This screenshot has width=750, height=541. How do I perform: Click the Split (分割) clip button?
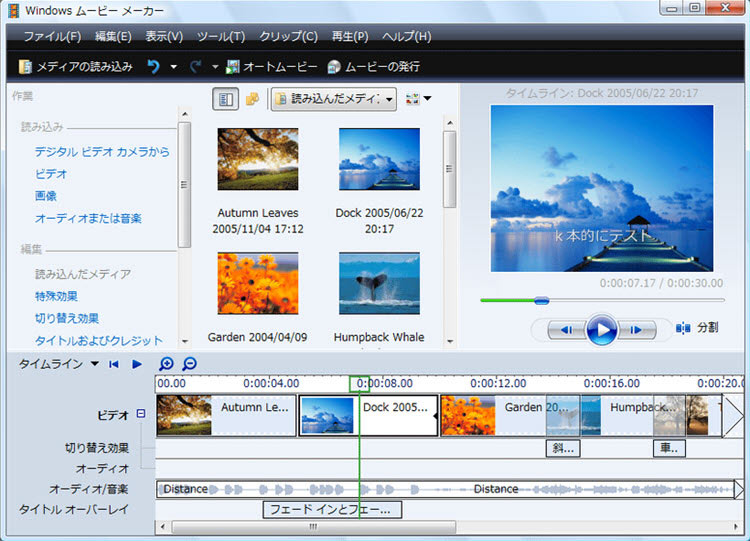697,328
